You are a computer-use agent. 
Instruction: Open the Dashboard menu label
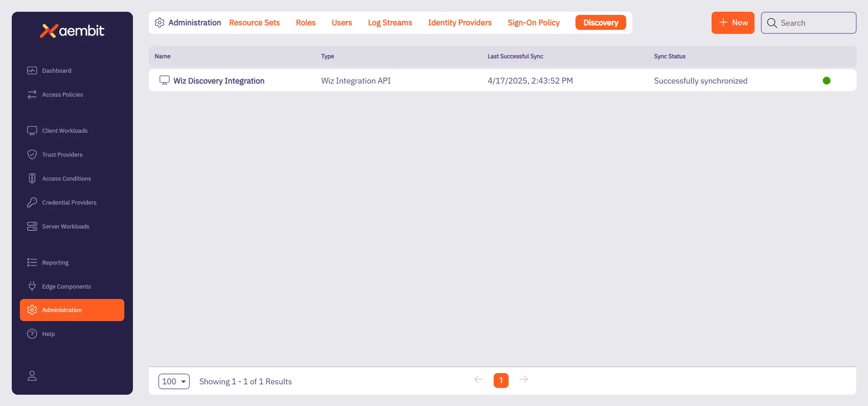[57, 70]
